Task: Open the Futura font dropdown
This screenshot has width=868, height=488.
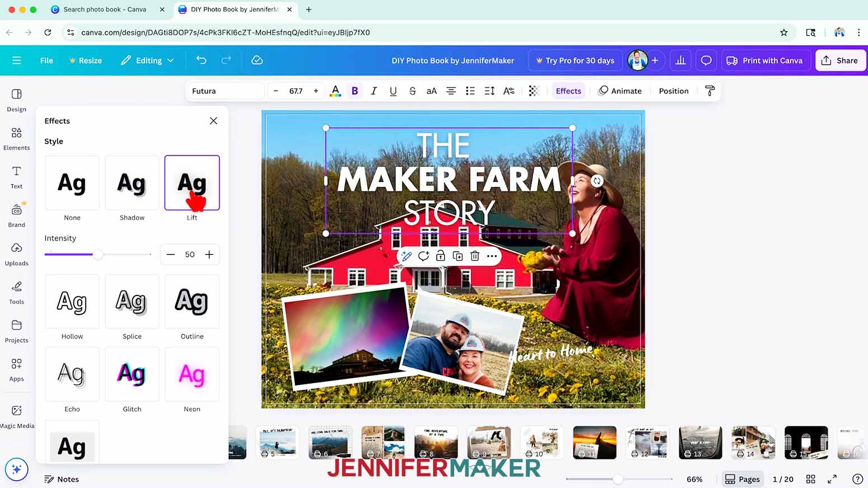Action: [226, 91]
